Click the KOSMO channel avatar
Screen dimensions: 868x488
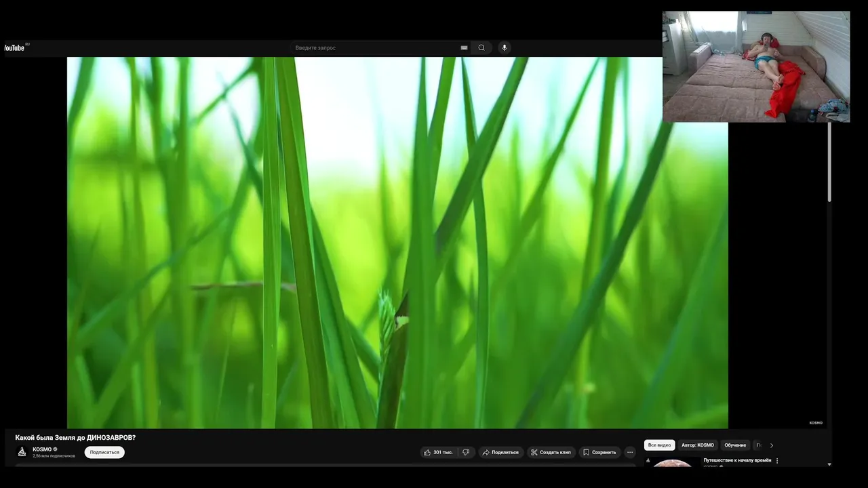(x=22, y=451)
